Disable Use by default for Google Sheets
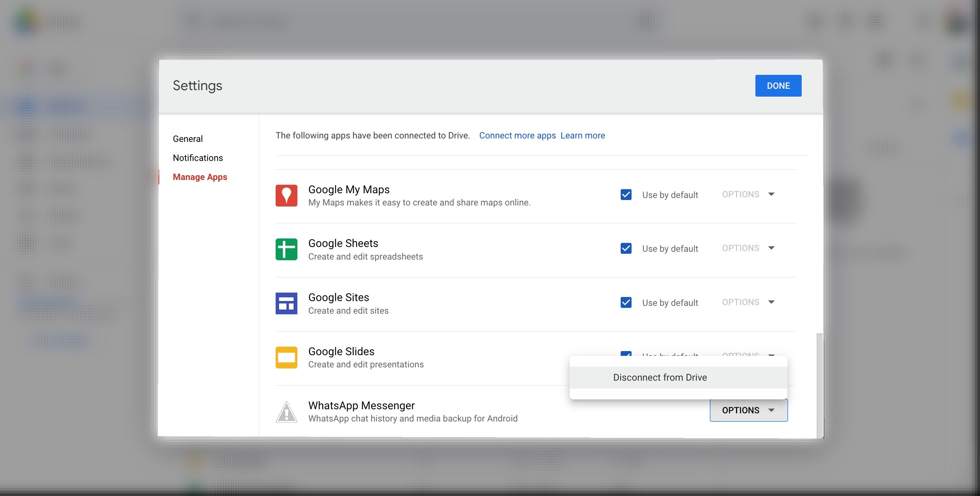The height and width of the screenshot is (496, 980). [x=626, y=248]
